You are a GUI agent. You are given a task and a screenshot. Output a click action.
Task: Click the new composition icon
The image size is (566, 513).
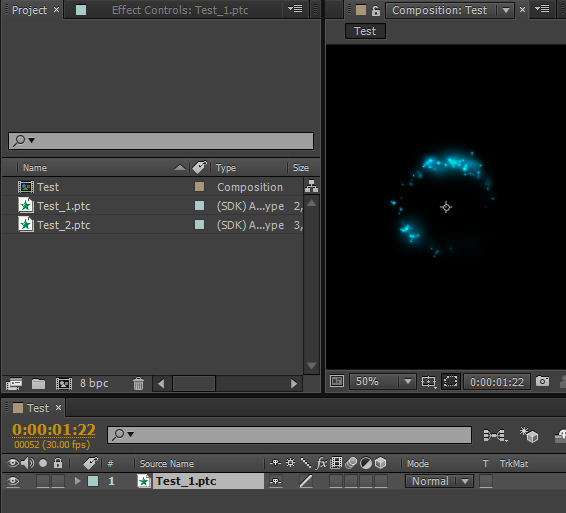click(x=64, y=383)
